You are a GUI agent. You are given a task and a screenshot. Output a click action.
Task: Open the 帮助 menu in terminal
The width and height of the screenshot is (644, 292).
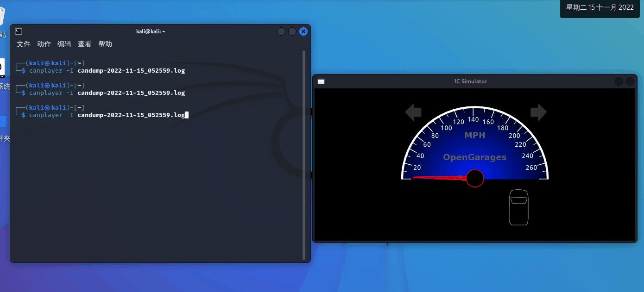click(105, 44)
